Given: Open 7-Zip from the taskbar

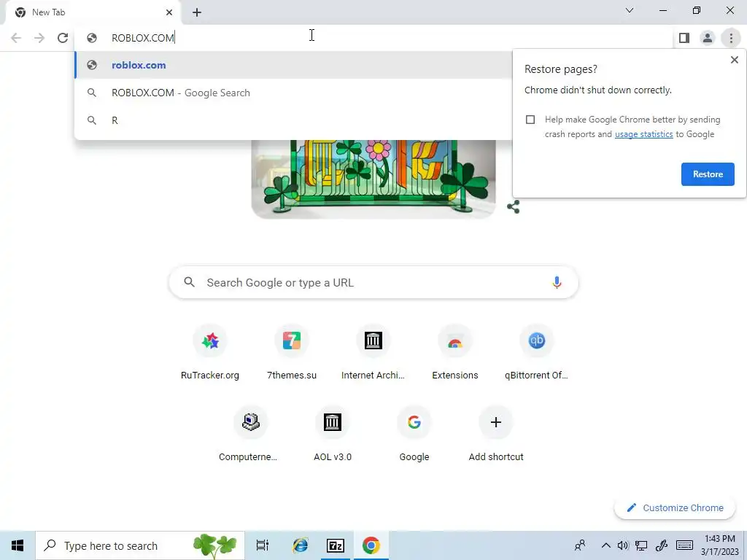Looking at the screenshot, I should click(x=336, y=545).
